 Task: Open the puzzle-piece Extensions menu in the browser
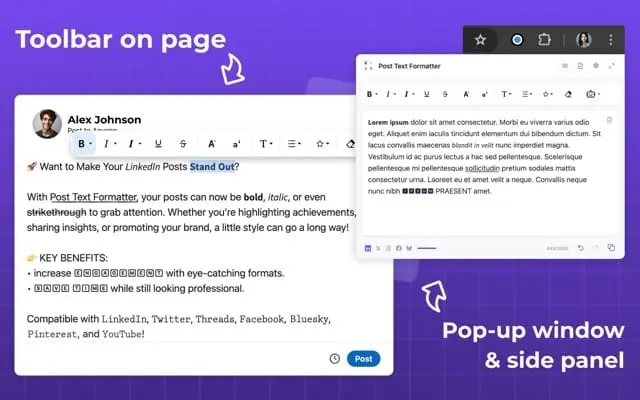544,40
